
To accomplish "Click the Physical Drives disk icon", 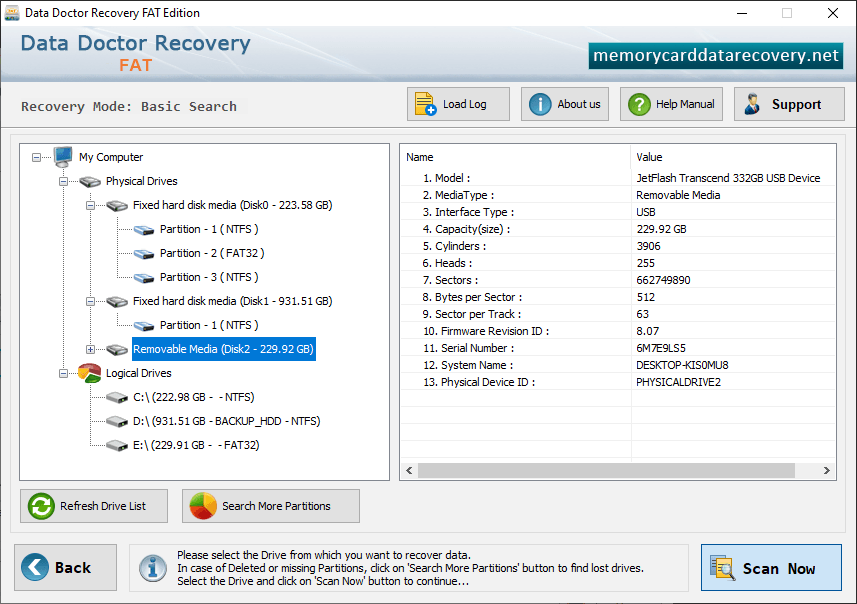I will [90, 181].
